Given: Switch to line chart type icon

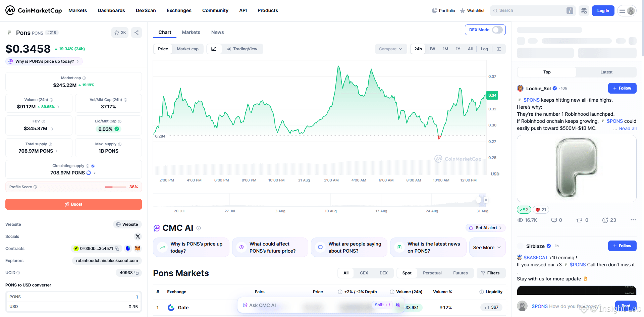Looking at the screenshot, I should pyautogui.click(x=214, y=49).
